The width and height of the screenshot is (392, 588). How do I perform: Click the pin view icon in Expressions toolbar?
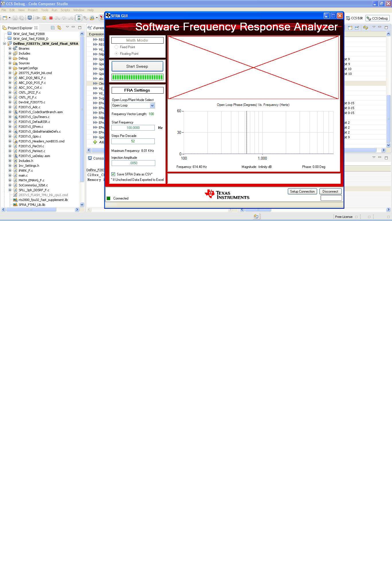357,28
